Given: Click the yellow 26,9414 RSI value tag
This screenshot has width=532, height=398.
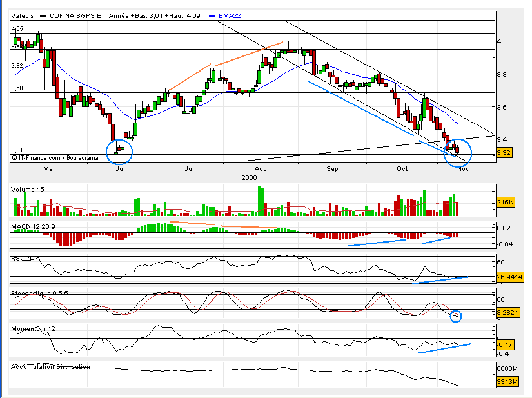Looking at the screenshot, I should pyautogui.click(x=509, y=277).
